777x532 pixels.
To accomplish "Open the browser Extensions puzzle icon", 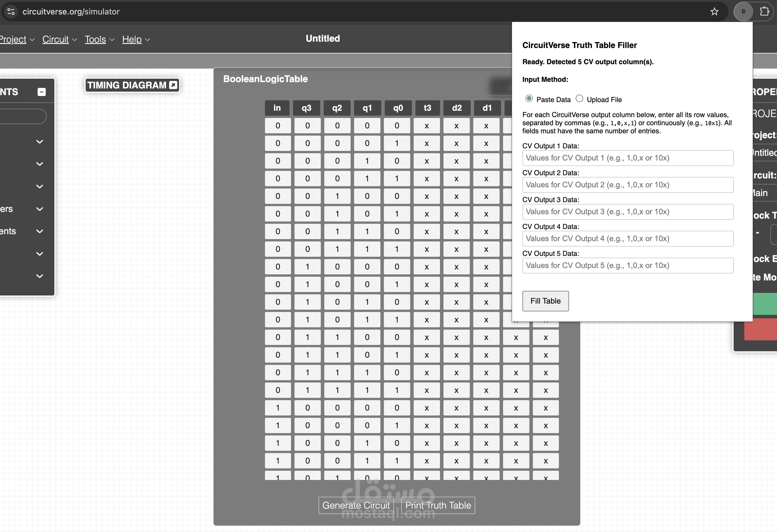I will click(x=765, y=12).
